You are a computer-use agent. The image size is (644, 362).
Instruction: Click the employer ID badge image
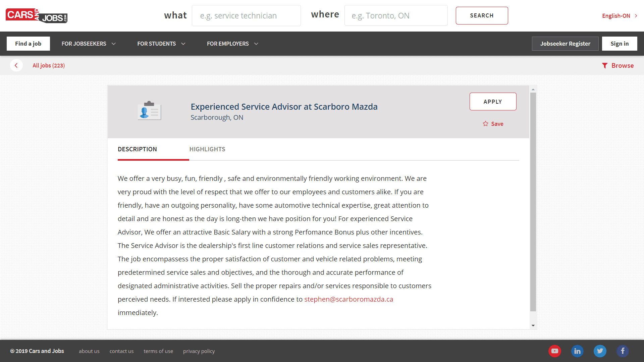tap(149, 110)
